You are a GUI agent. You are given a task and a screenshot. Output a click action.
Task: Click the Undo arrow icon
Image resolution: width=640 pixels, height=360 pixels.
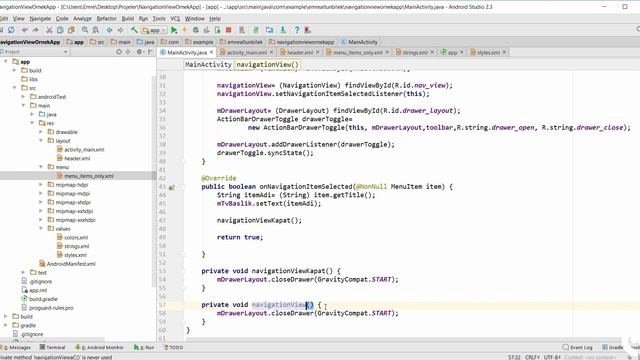(25, 30)
